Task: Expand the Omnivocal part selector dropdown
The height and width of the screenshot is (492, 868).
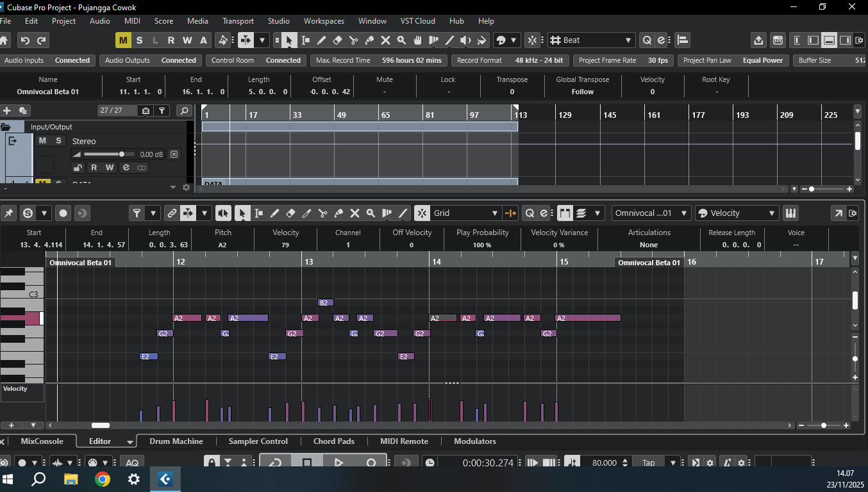Action: 651,213
